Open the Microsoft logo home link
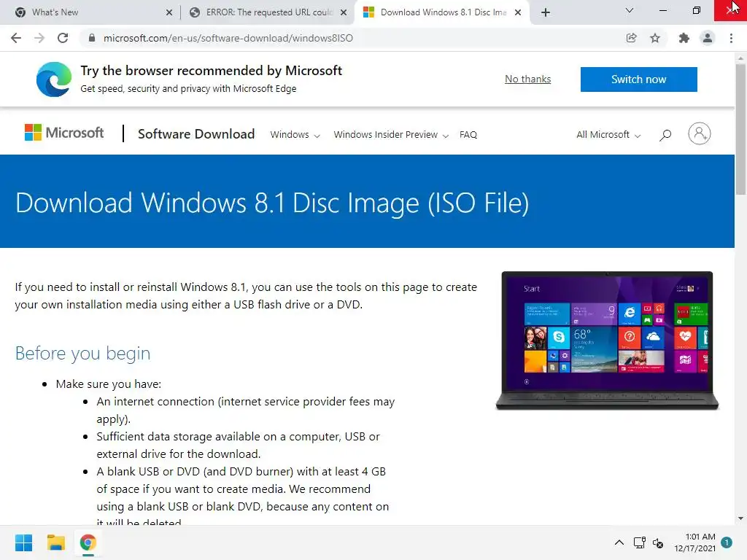747x560 pixels. (64, 133)
